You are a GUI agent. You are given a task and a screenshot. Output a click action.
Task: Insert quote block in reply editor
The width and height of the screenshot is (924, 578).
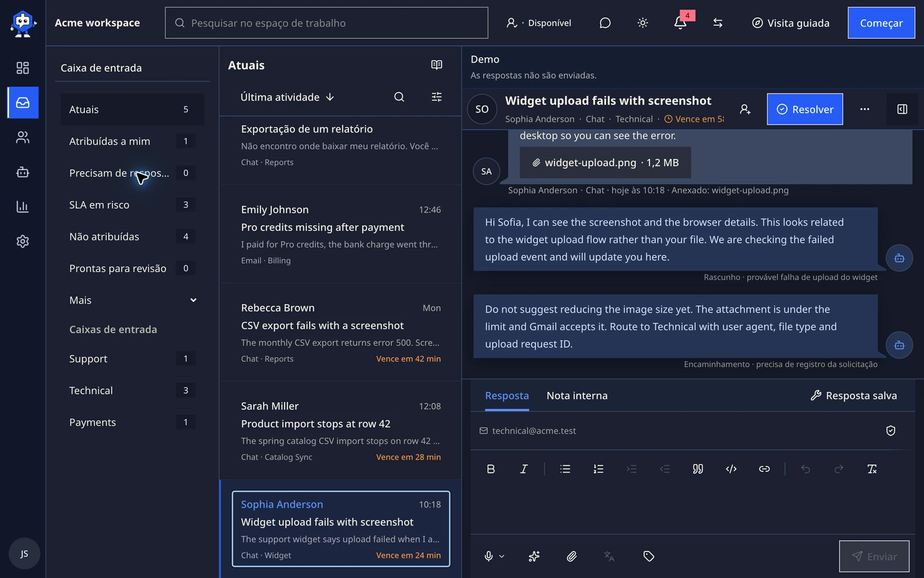click(698, 469)
